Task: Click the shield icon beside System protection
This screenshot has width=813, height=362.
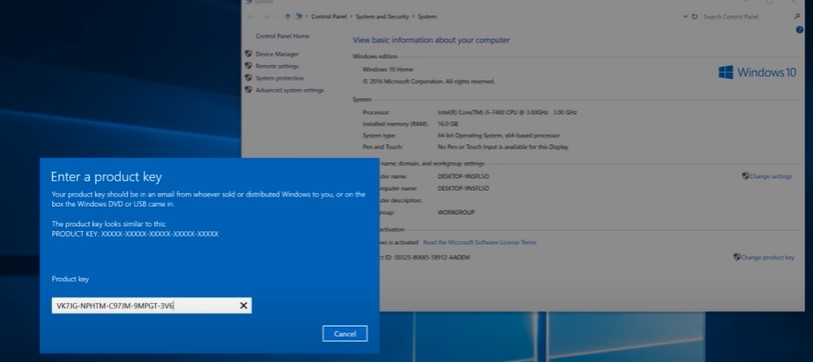Action: click(x=248, y=77)
